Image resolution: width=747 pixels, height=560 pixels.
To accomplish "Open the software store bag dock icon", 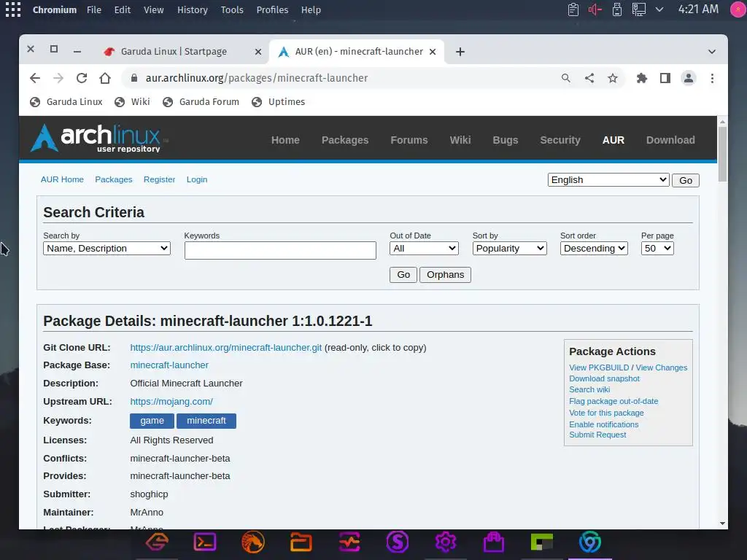I will pos(494,542).
